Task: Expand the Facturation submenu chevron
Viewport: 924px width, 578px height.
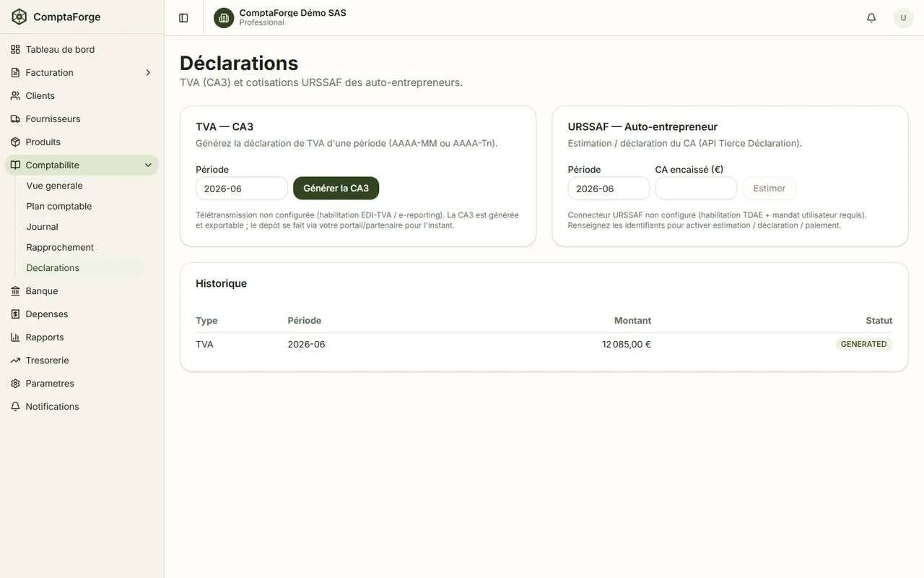Action: (148, 72)
